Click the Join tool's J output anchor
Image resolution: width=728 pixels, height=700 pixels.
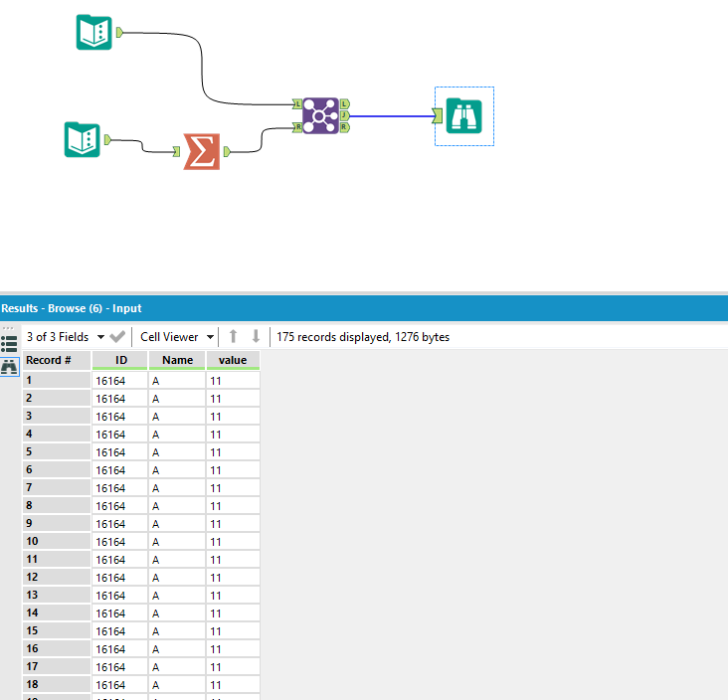[344, 115]
